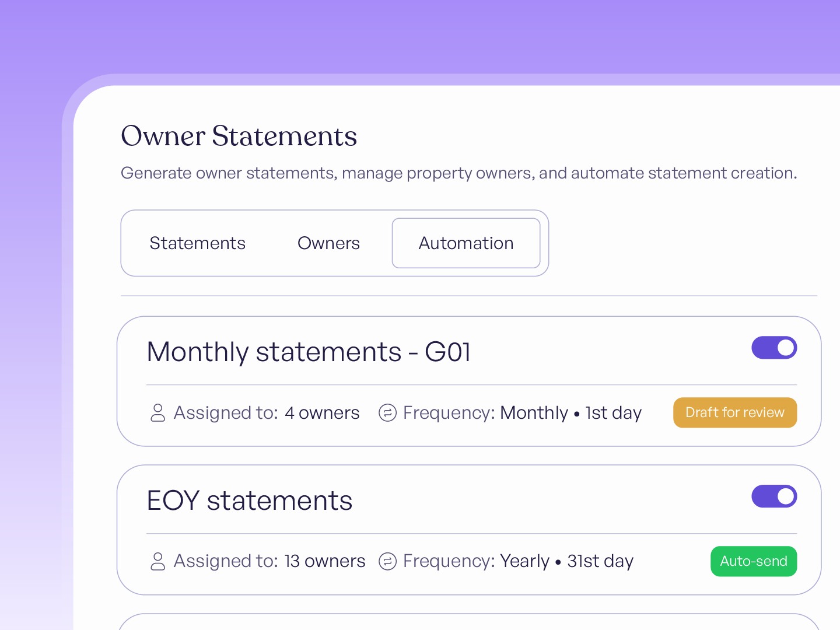Click the Owner Statements page heading
This screenshot has width=840, height=630.
click(239, 136)
